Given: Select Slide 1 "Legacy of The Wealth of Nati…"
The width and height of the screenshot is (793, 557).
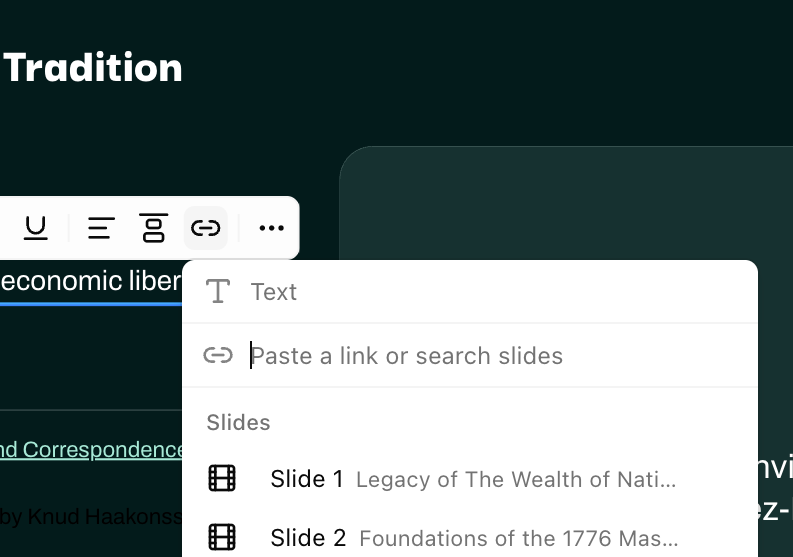Looking at the screenshot, I should tap(469, 479).
